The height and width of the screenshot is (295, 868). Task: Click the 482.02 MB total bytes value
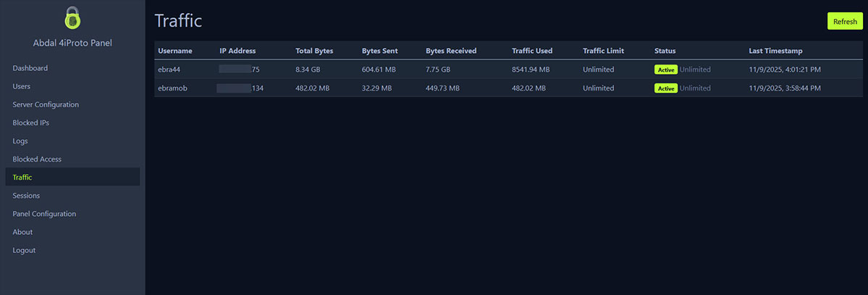tap(312, 88)
